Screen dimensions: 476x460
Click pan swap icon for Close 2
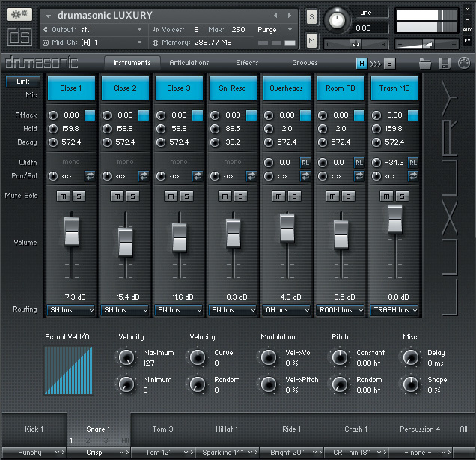pos(144,176)
